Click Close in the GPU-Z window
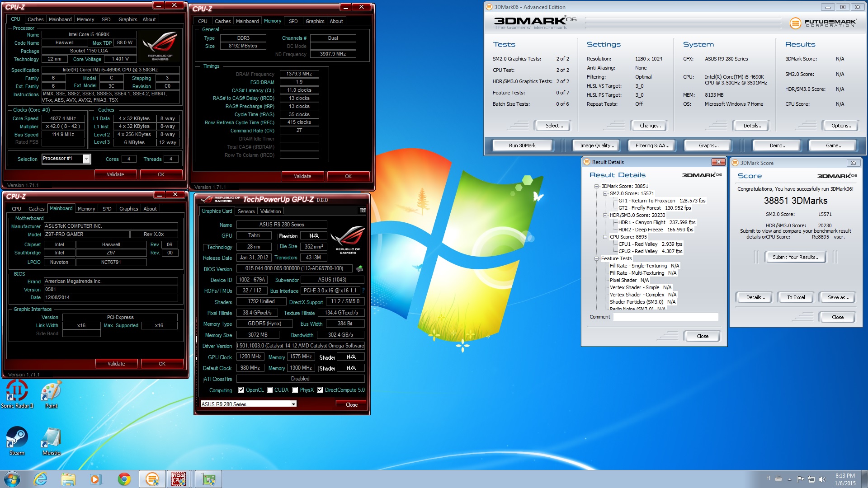Screen dimensions: 868x488 [352, 404]
